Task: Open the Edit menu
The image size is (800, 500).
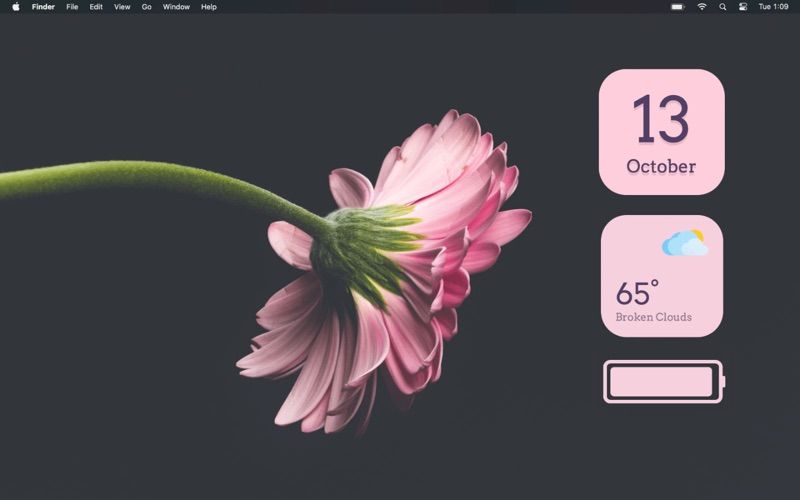Action: 96,7
